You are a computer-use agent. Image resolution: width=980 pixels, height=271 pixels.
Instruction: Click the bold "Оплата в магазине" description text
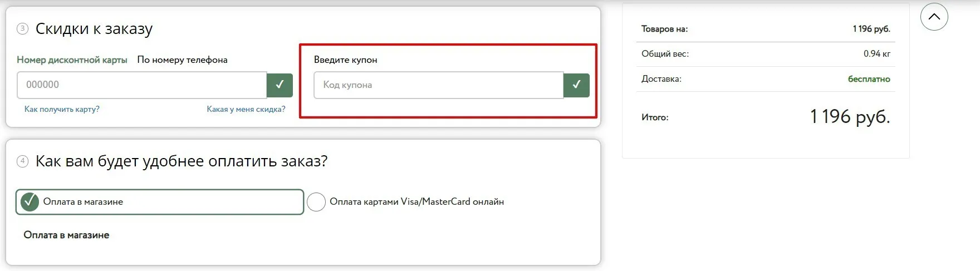point(66,235)
